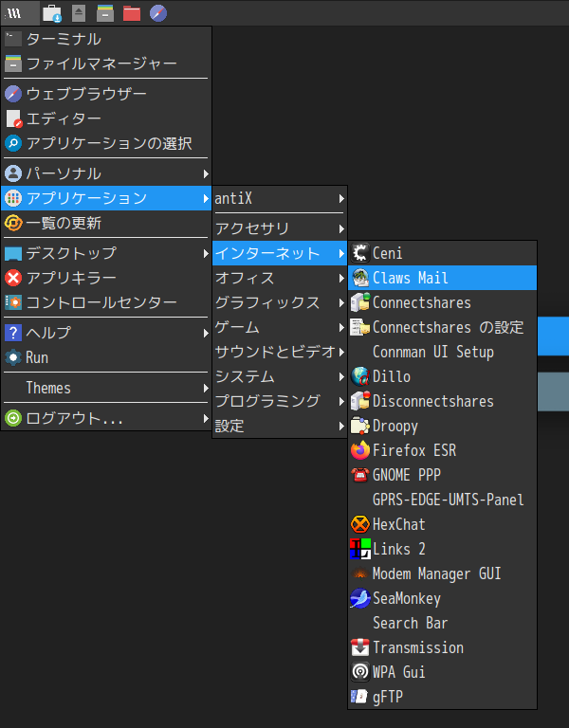Click the red folder icon in the top panel
Image resolution: width=569 pixels, height=728 pixels.
click(x=132, y=13)
